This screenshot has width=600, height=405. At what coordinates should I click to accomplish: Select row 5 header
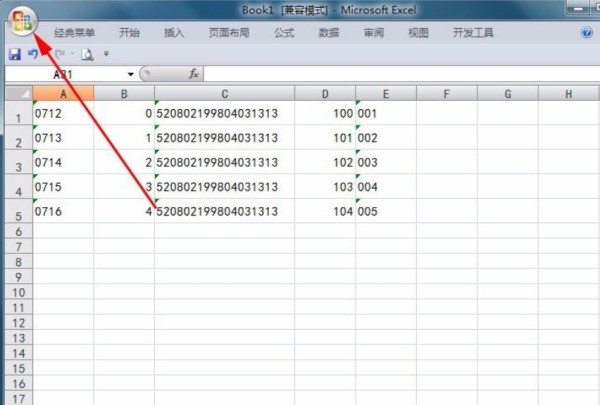[x=19, y=211]
